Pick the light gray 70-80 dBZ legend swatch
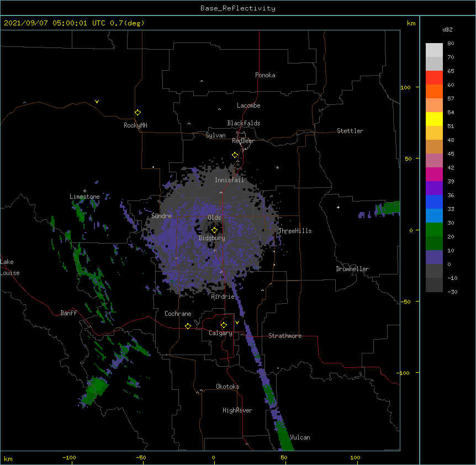 pos(434,50)
